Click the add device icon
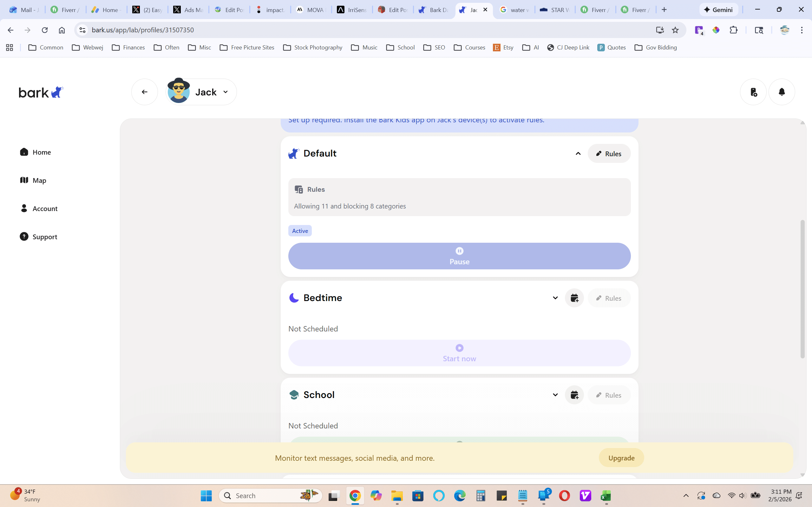 point(753,92)
